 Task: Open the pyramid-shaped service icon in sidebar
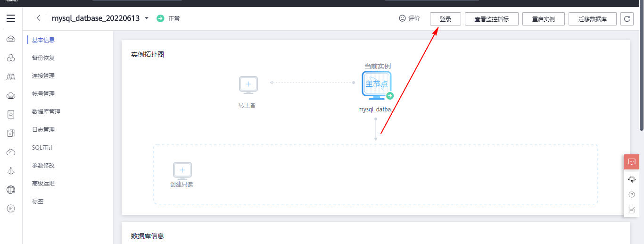click(11, 171)
